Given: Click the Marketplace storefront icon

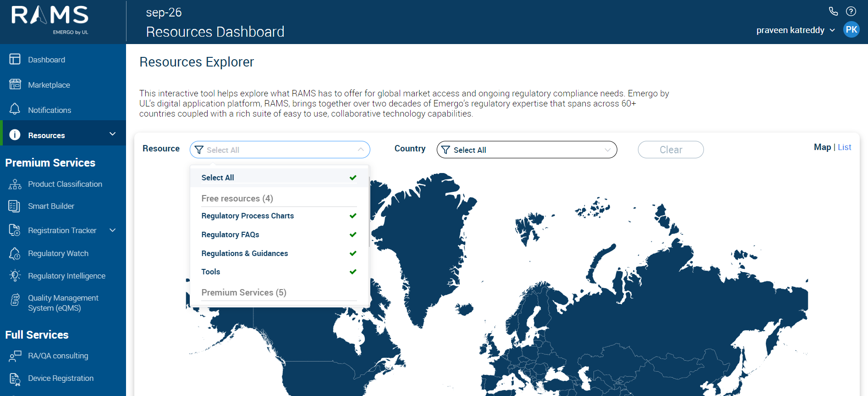Looking at the screenshot, I should click(15, 84).
